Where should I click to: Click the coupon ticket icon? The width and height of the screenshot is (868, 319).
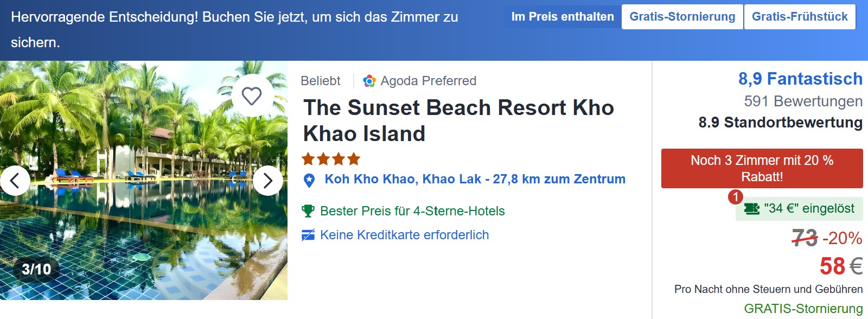[752, 209]
